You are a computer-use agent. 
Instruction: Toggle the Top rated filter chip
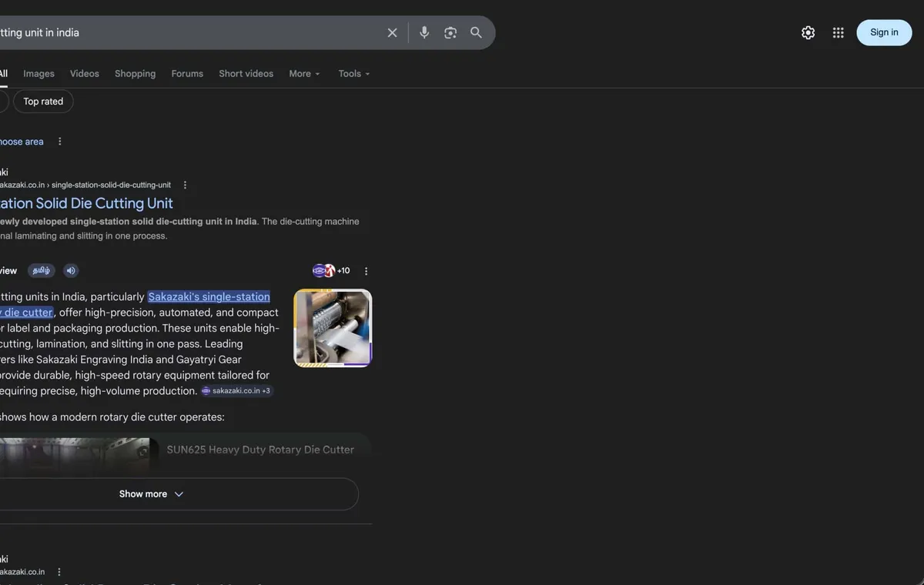tap(43, 102)
